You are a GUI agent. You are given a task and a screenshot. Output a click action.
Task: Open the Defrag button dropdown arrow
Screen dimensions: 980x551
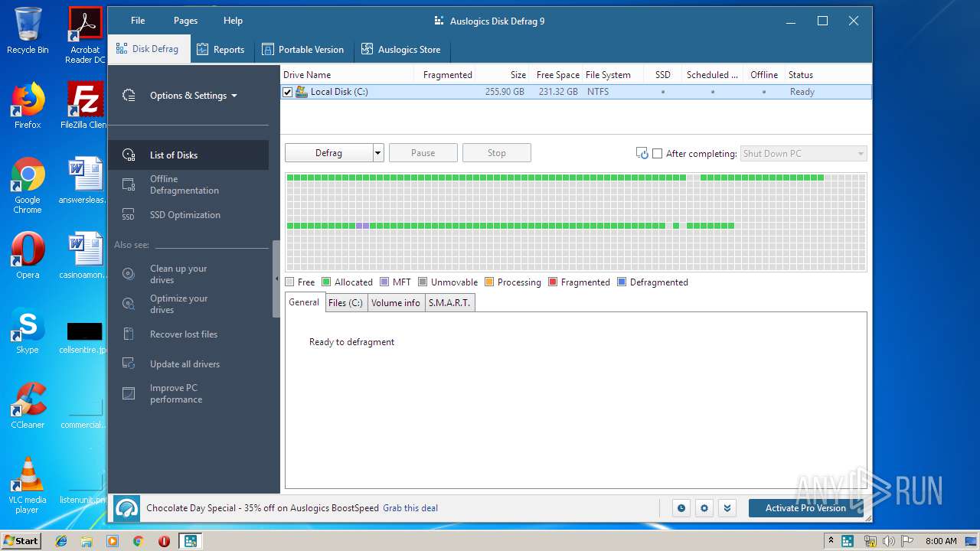377,153
